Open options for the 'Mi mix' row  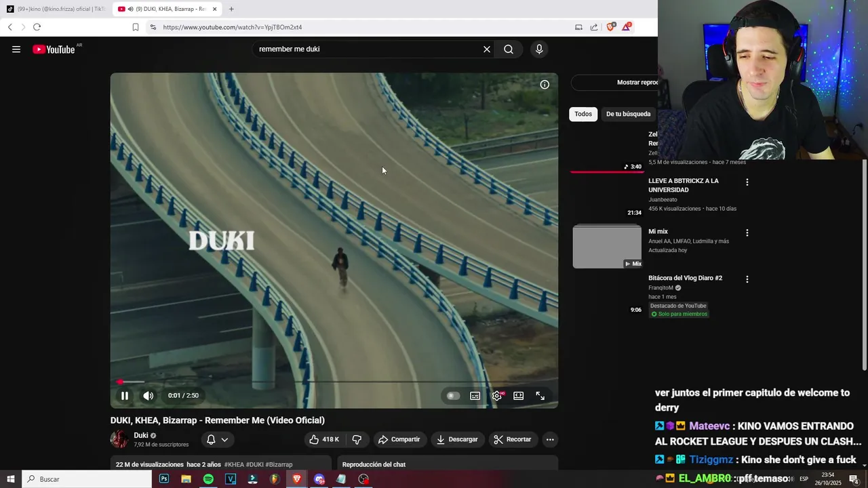click(x=747, y=232)
